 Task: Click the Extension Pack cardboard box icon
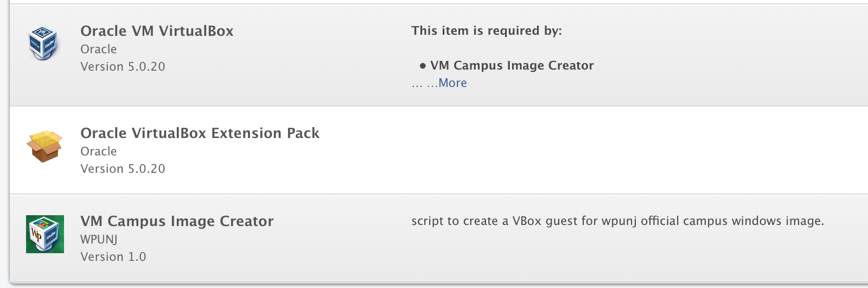[44, 146]
